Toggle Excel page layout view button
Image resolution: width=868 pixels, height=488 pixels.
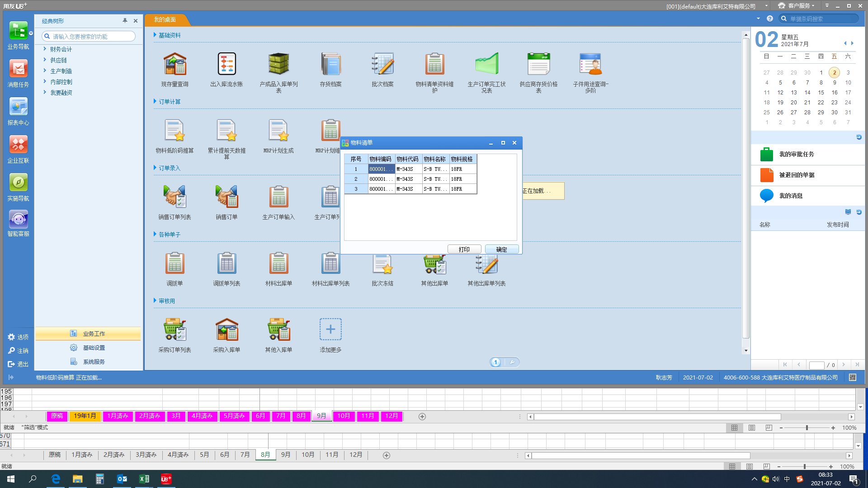coord(751,427)
